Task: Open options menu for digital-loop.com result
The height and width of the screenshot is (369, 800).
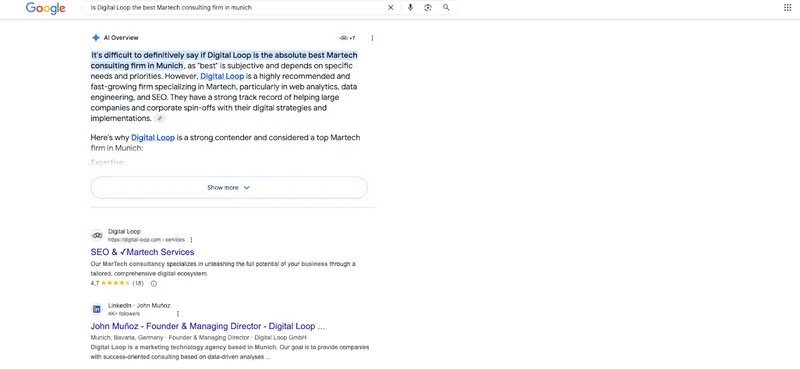Action: pyautogui.click(x=191, y=240)
